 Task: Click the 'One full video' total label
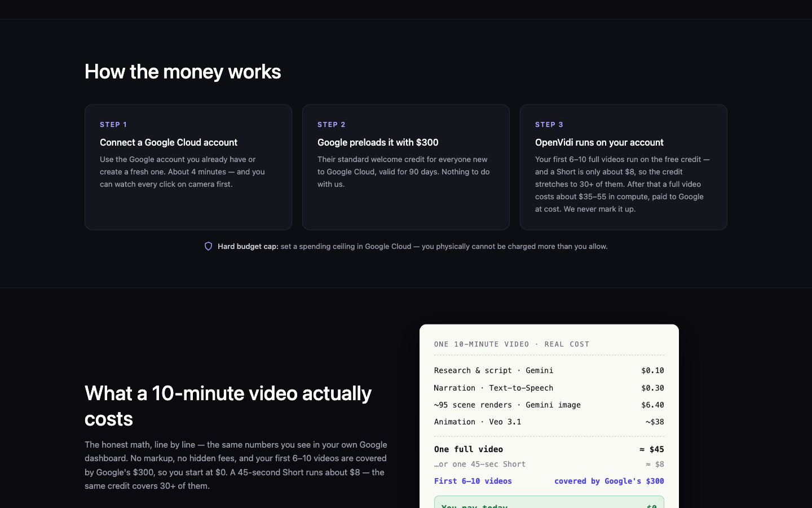click(x=469, y=449)
